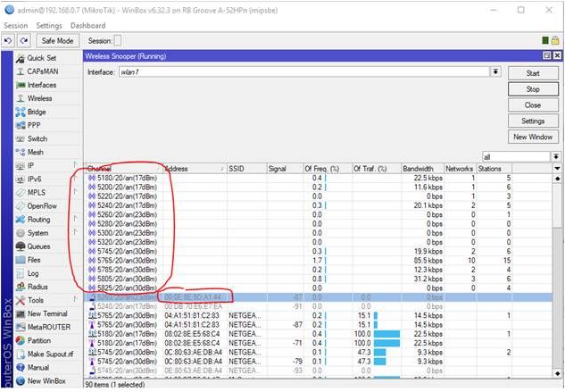The image size is (565, 392).
Task: Open New WinBox from sidebar
Action: coord(46,381)
